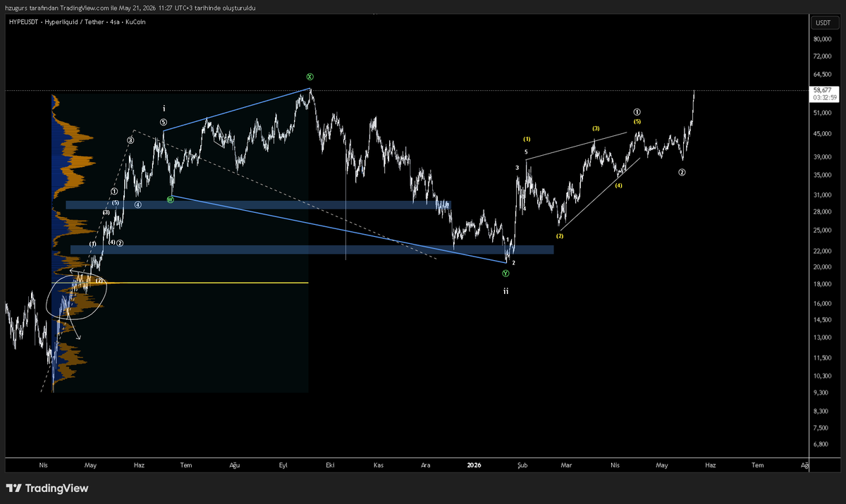
Task: Click the Eyl month label on time axis
Action: [x=283, y=465]
